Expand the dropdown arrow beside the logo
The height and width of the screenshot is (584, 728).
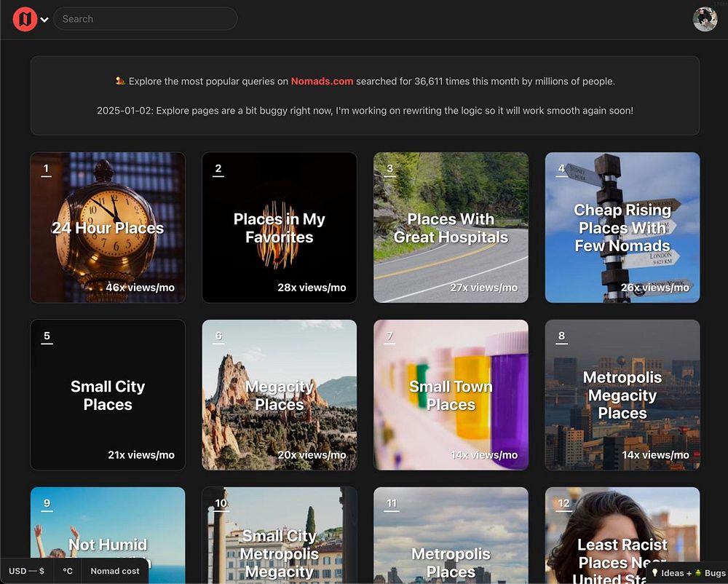coord(44,20)
